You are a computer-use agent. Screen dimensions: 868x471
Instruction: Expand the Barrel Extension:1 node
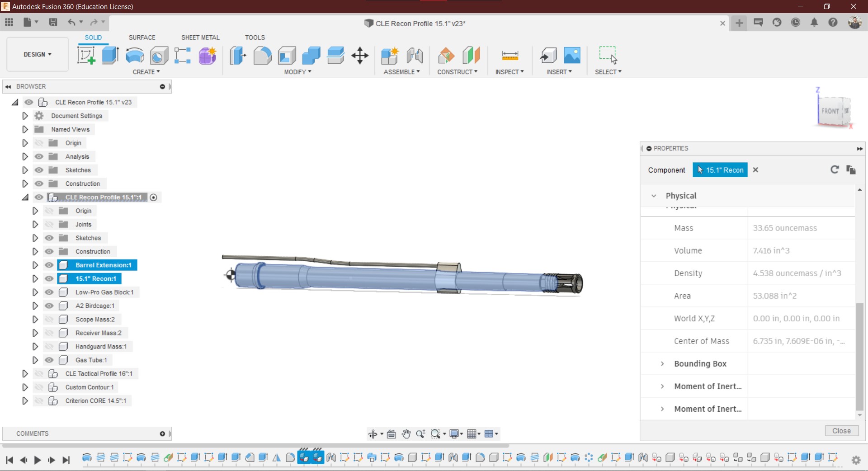click(x=35, y=265)
